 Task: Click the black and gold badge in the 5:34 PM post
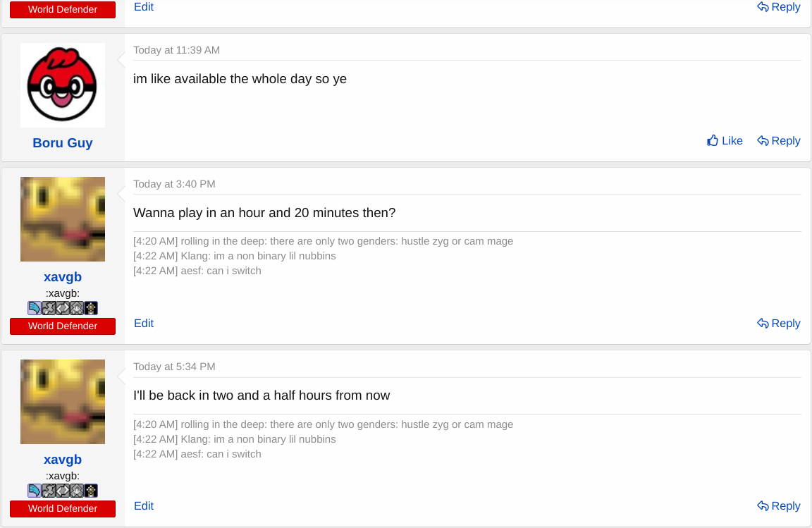coord(91,491)
